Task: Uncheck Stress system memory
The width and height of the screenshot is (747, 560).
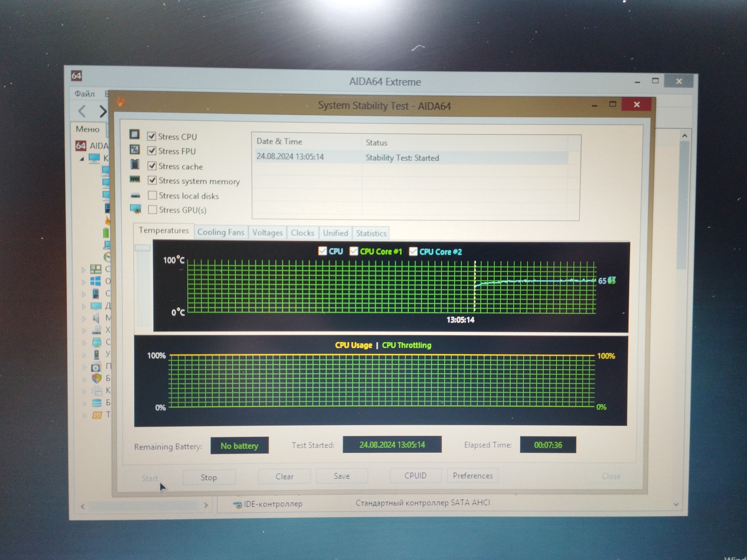Action: (152, 180)
